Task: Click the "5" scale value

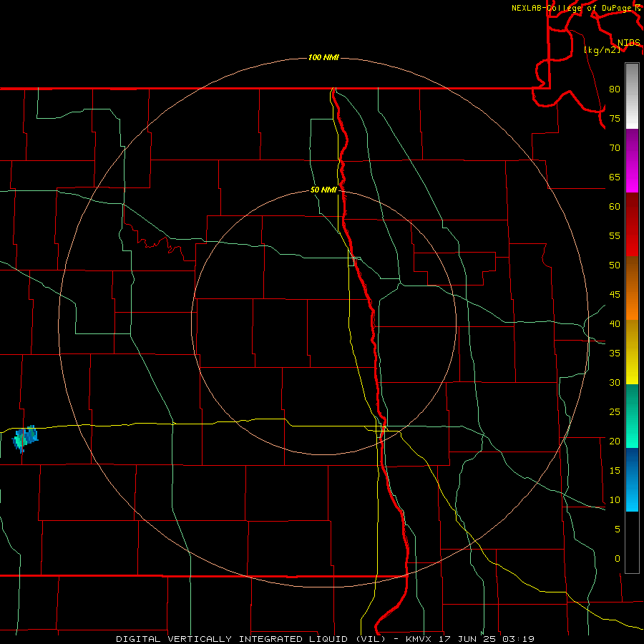Action: coord(618,529)
